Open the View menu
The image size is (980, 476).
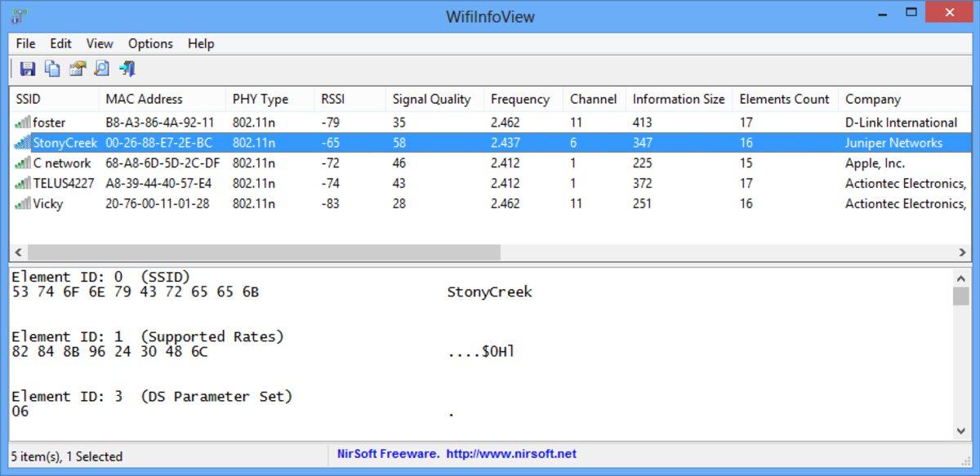point(100,44)
